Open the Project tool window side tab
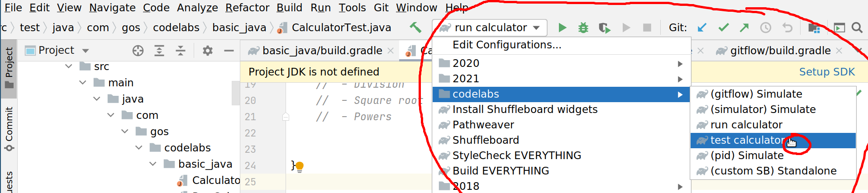This screenshot has width=868, height=193. click(9, 69)
